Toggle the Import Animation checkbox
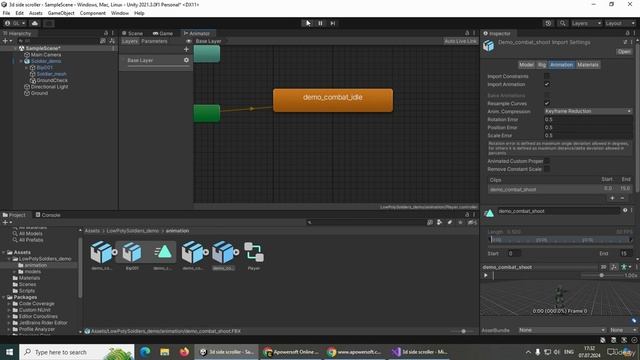Image resolution: width=640 pixels, height=360 pixels. pos(547,84)
